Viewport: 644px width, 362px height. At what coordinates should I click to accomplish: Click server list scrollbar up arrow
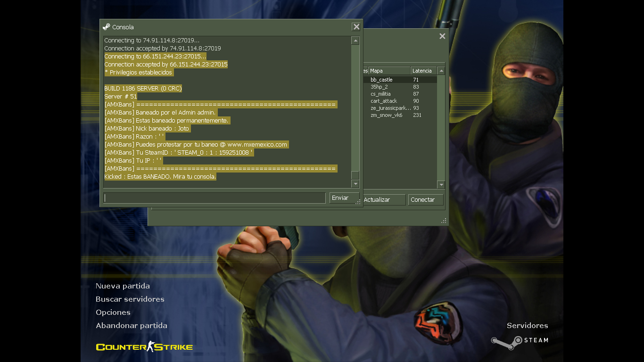pos(441,71)
